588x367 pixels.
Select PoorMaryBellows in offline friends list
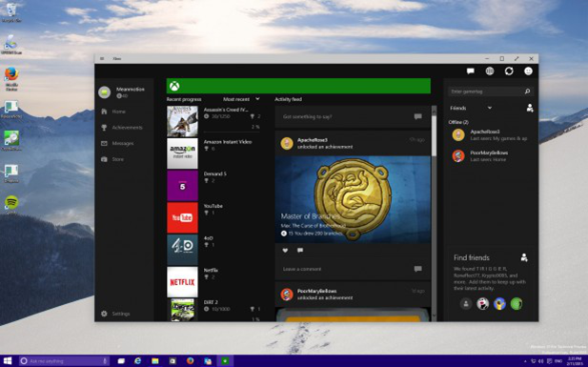pos(491,155)
